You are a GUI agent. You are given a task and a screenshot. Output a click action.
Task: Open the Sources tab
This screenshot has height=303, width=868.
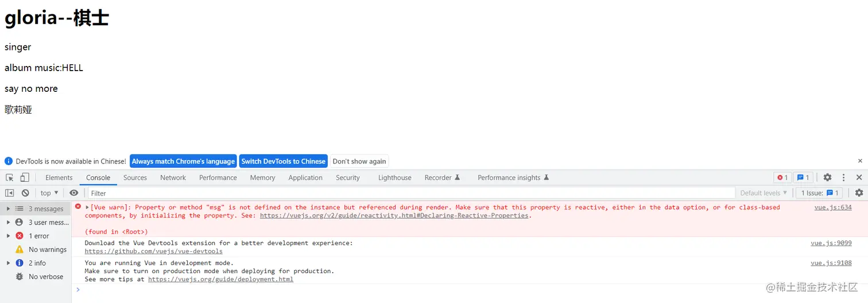(135, 178)
